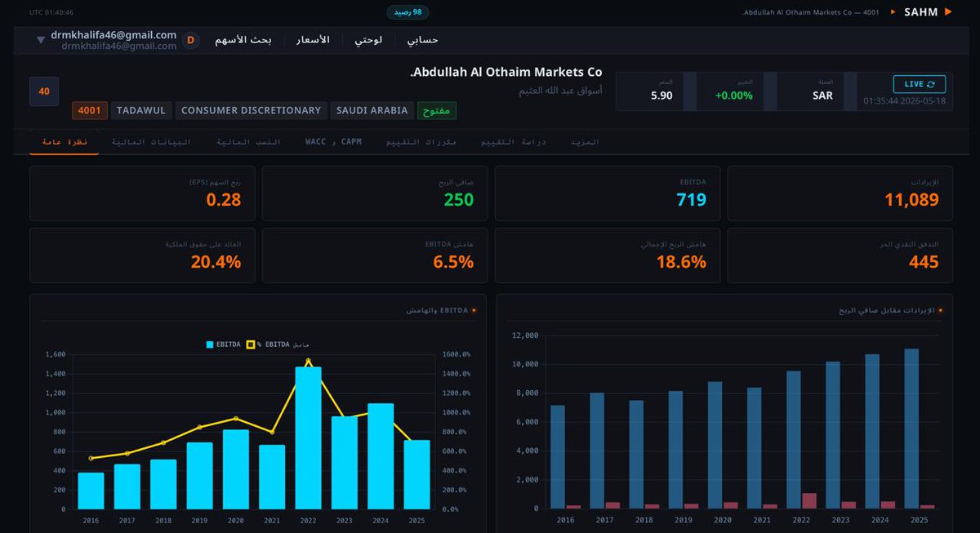Switch to the نظرة عامة tab
The width and height of the screenshot is (980, 533).
coord(65,142)
